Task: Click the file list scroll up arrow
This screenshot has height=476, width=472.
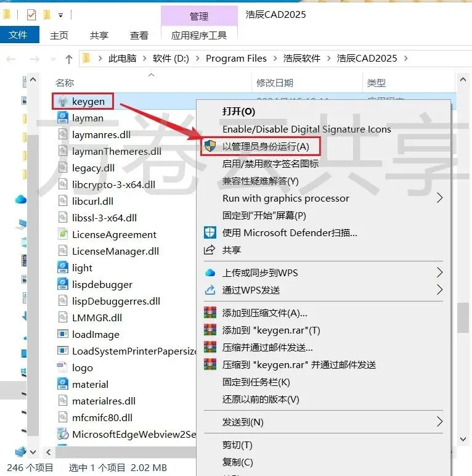Action: point(463,80)
